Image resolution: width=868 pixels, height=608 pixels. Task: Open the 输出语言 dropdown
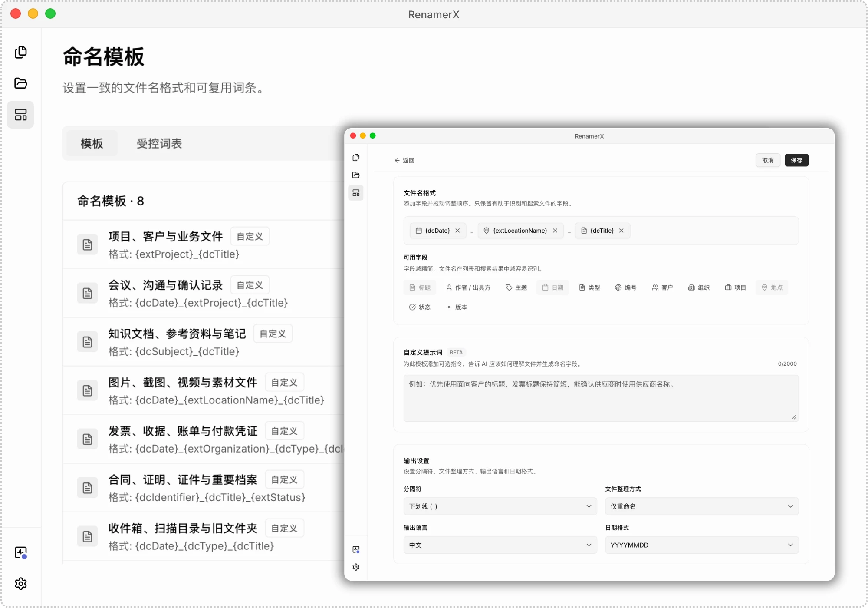coord(500,545)
